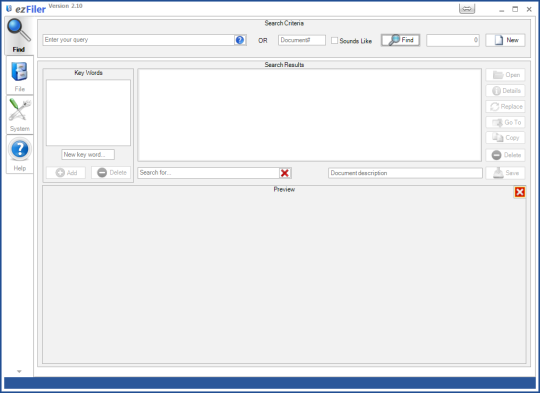Image resolution: width=540 pixels, height=393 pixels.
Task: View document Details
Action: point(505,91)
